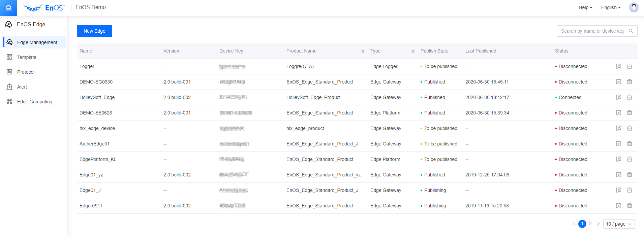The image size is (644, 236).
Task: Open the Type column filter
Action: coord(413,52)
